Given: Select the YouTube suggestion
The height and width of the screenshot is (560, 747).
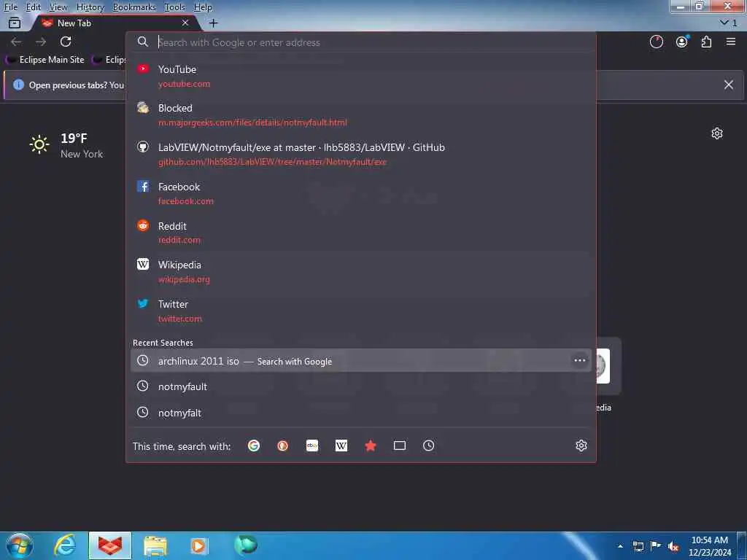Looking at the screenshot, I should tap(361, 76).
